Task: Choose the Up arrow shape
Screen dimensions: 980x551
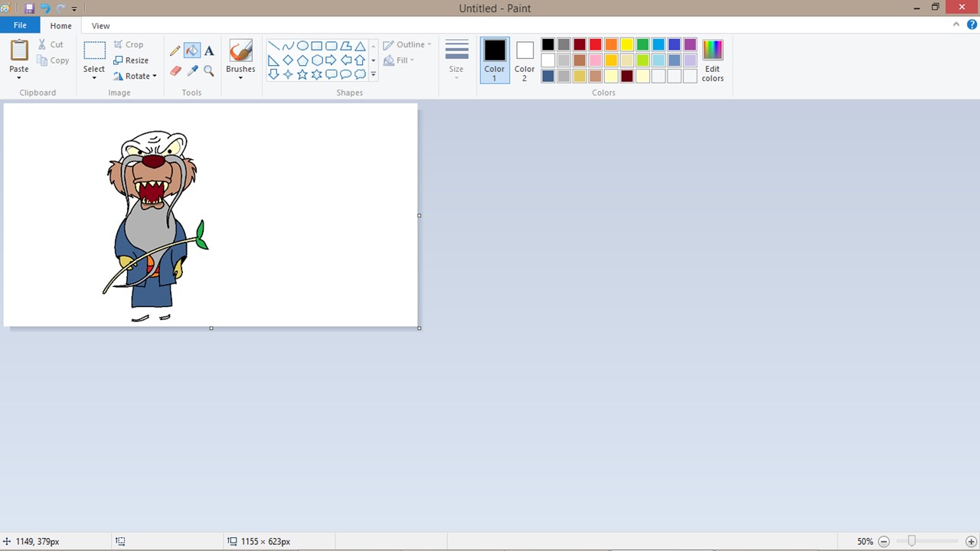Action: pos(360,60)
